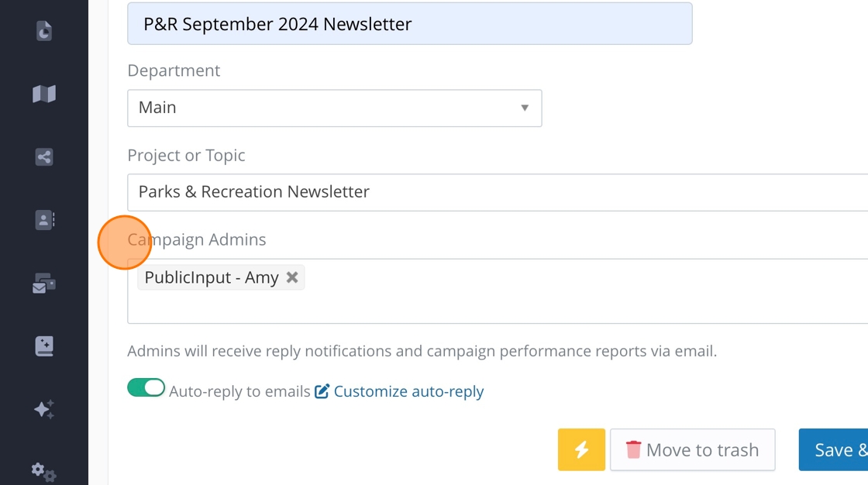Image resolution: width=868 pixels, height=485 pixels.
Task: Open the reports document icon in sidebar
Action: pos(44,31)
